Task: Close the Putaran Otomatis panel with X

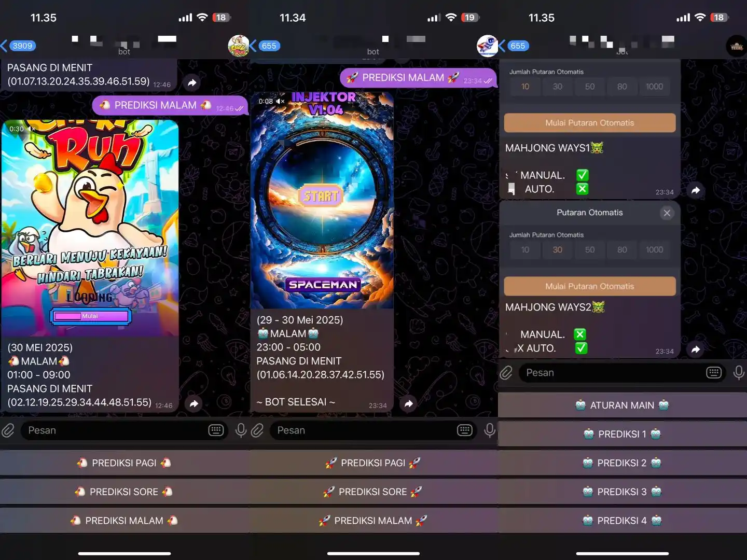Action: click(x=667, y=213)
